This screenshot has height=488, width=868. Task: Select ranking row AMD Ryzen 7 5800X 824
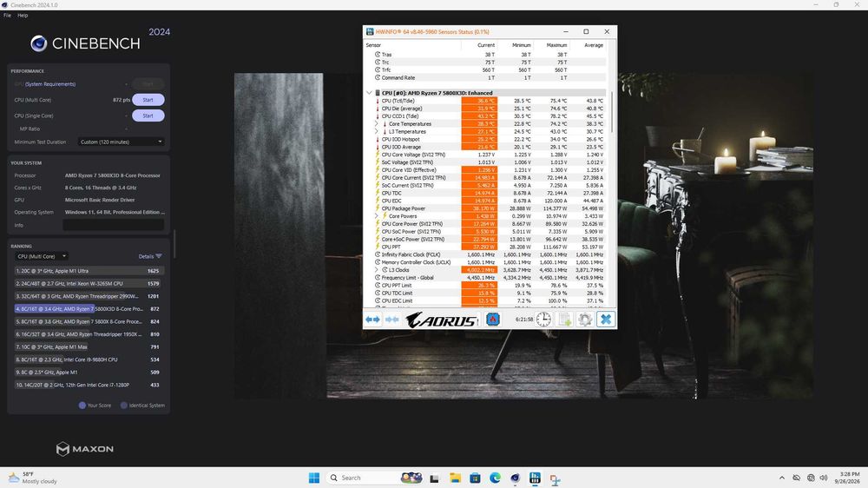(x=88, y=322)
